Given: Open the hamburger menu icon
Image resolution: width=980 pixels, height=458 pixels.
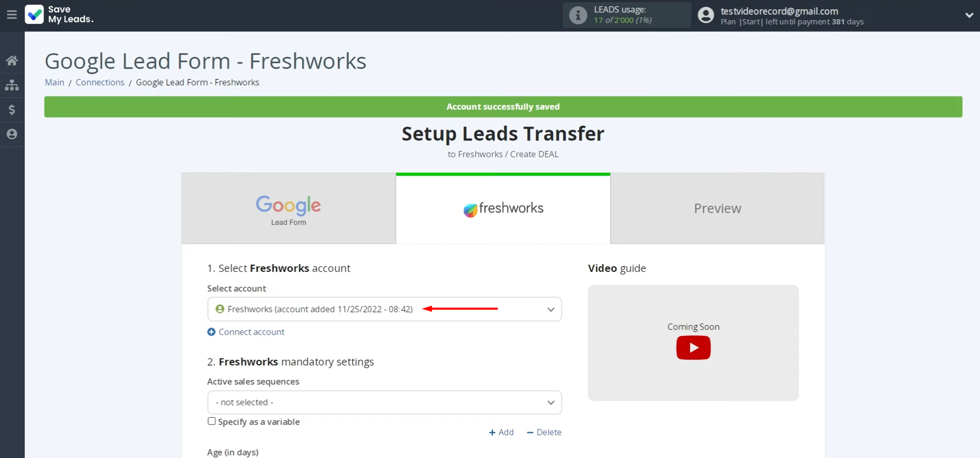Looking at the screenshot, I should click(11, 15).
